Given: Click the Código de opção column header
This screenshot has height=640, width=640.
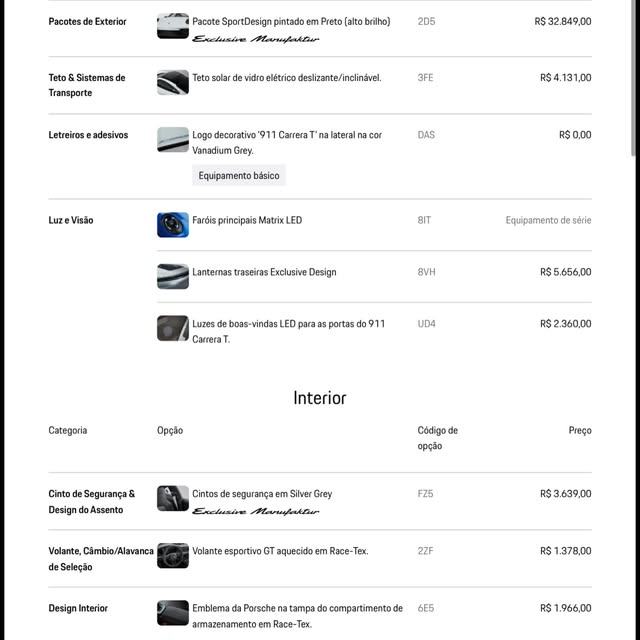Looking at the screenshot, I should (x=438, y=438).
